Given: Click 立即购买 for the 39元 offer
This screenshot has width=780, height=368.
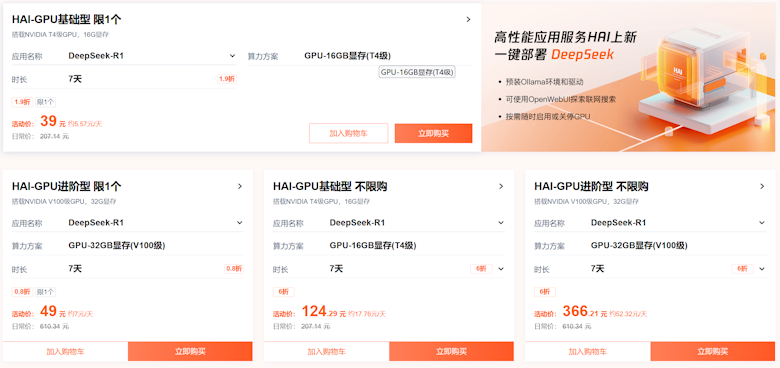Looking at the screenshot, I should [433, 133].
